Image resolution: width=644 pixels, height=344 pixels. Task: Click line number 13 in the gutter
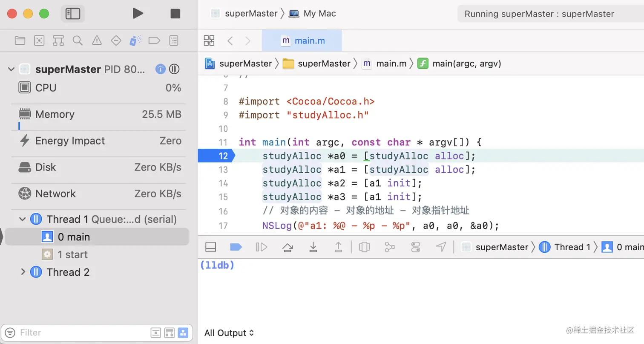click(x=223, y=170)
